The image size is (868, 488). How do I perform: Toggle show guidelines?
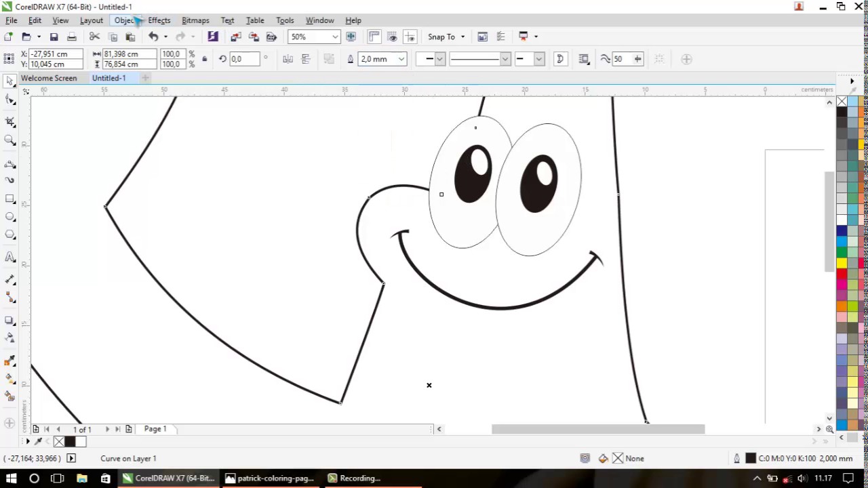click(410, 37)
